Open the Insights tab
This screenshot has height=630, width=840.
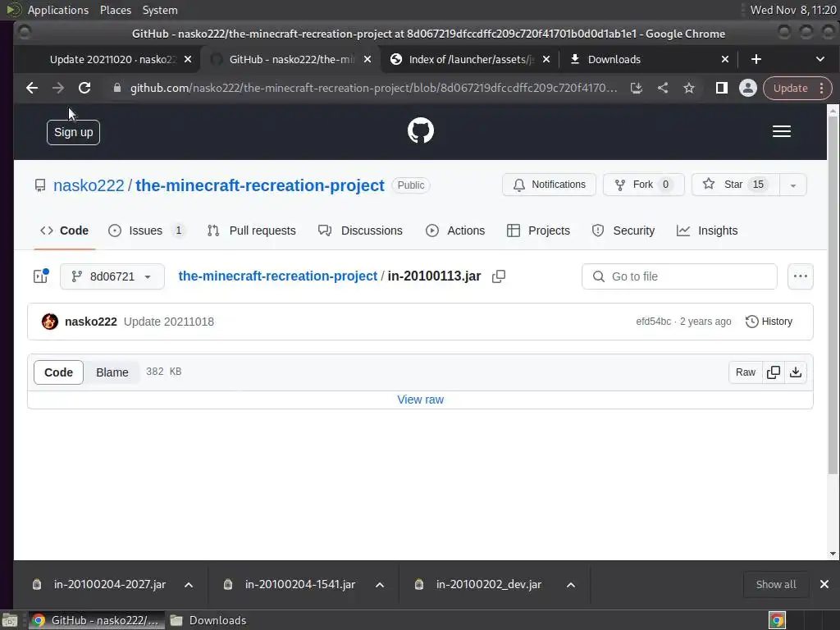707,231
